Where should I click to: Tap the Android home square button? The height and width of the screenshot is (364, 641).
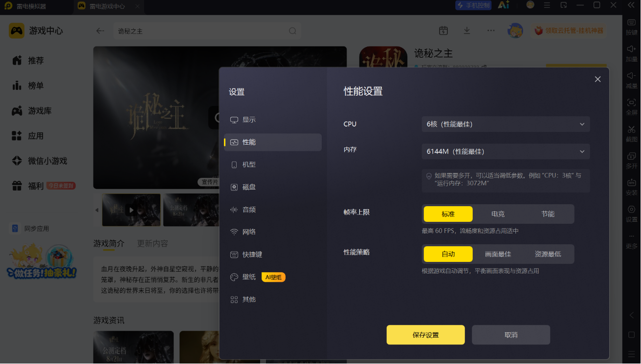coord(631,335)
